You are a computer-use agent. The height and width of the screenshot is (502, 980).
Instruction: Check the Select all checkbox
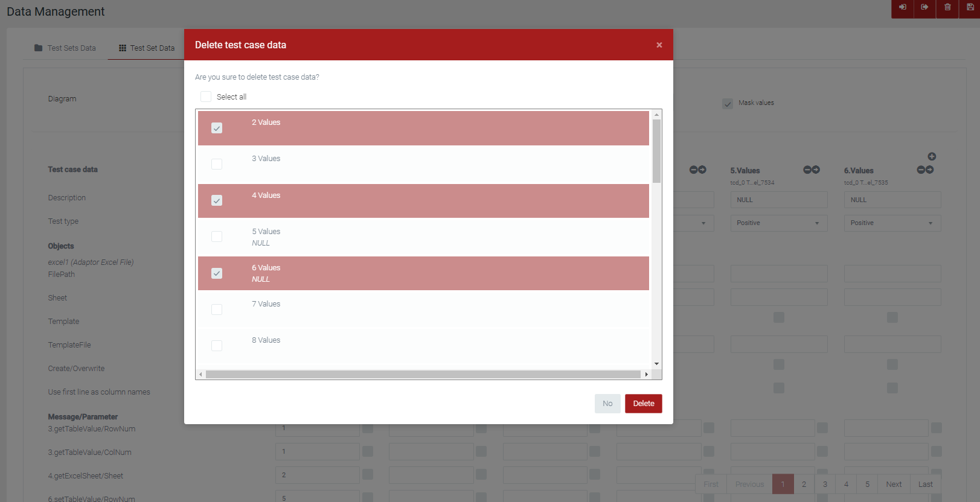206,97
